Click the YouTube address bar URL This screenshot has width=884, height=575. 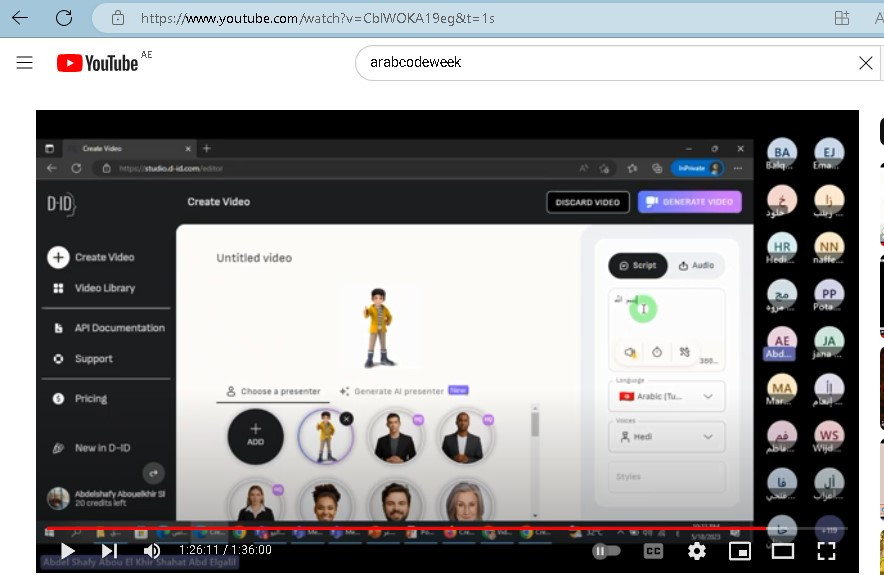pyautogui.click(x=317, y=19)
